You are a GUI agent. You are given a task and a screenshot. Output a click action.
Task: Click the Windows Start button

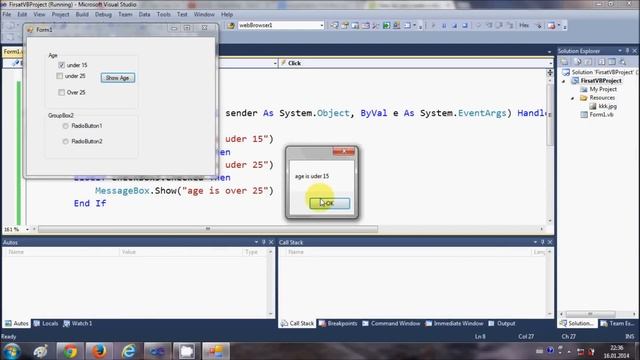coord(11,351)
